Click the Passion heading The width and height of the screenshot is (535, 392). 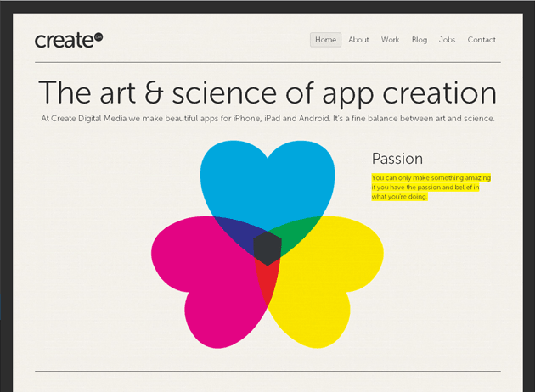pos(397,159)
